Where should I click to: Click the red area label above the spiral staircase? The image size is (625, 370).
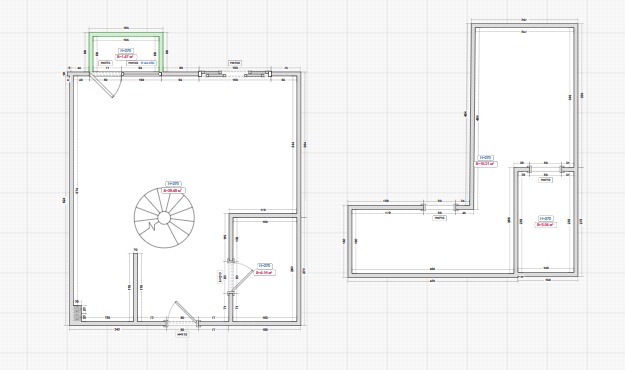pos(173,191)
